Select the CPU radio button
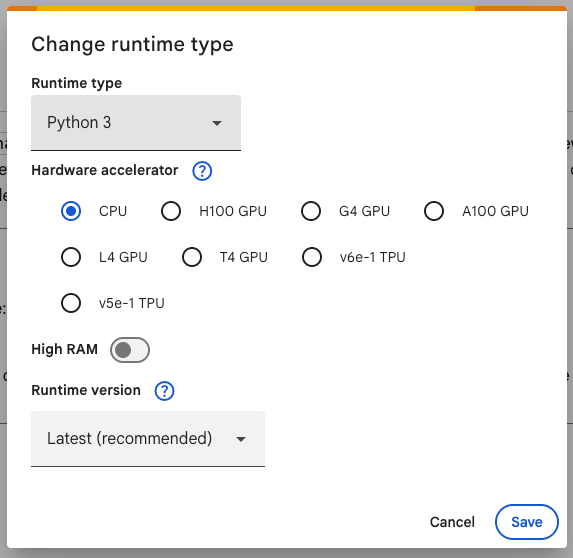The image size is (573, 558). [71, 211]
